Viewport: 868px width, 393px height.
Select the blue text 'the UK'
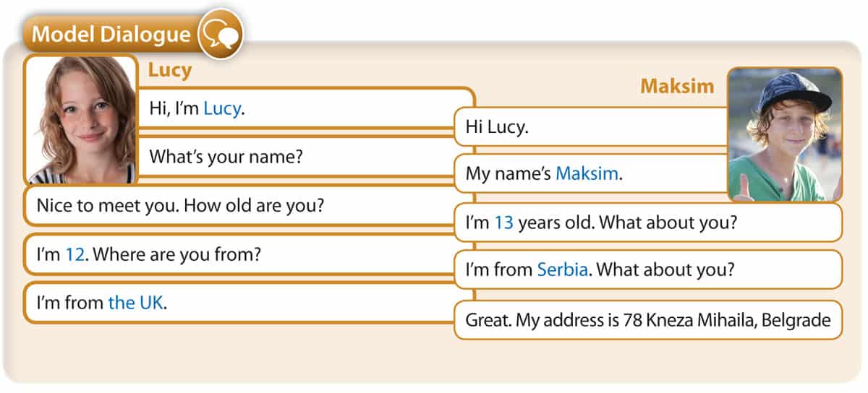click(135, 303)
